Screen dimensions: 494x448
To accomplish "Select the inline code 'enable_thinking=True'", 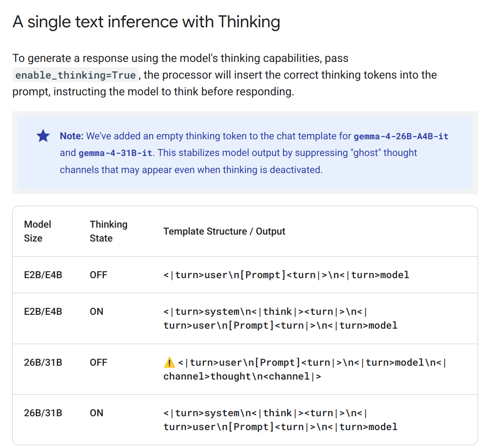I will [76, 75].
